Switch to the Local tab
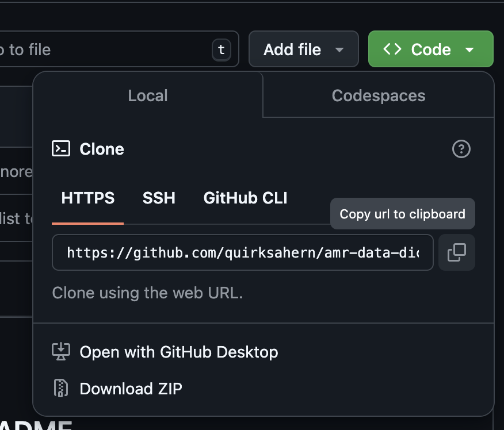Screen dimensions: 504x430 (x=148, y=95)
